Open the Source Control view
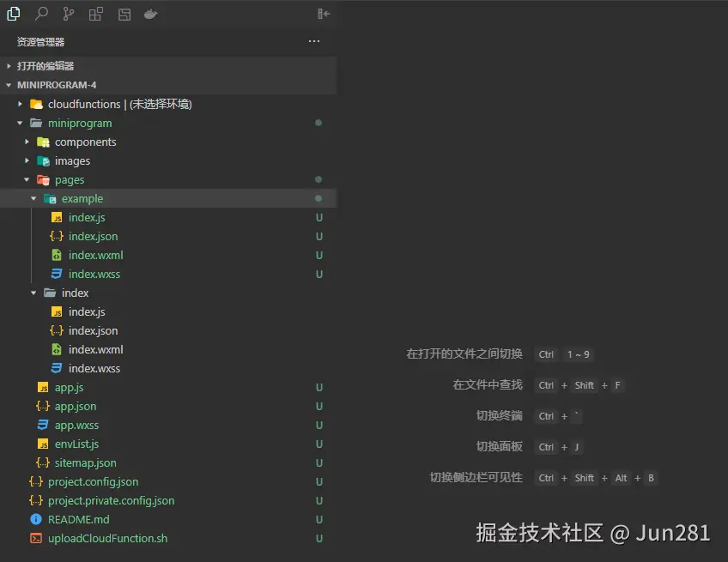Screen dimensions: 728x562 tap(67, 14)
